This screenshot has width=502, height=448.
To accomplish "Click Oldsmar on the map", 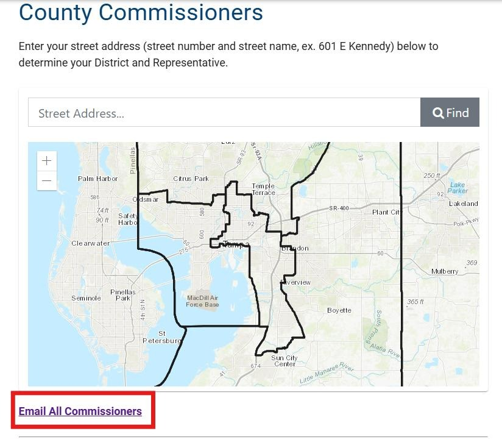I will [x=146, y=199].
